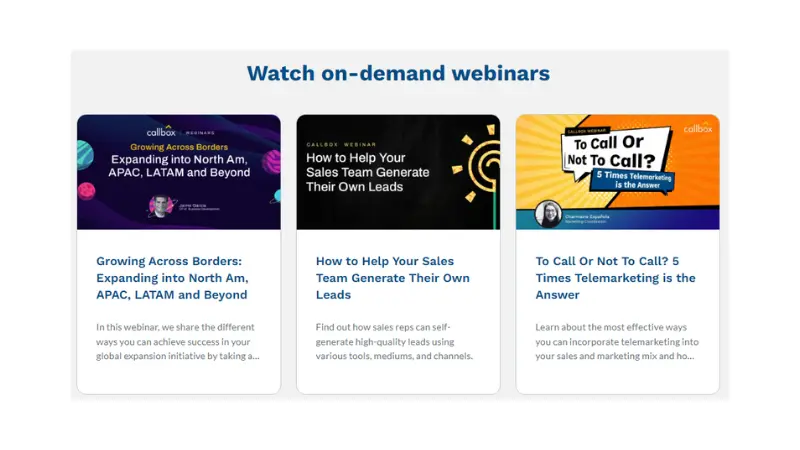Click description starting 'Find out how sales reps'

394,341
